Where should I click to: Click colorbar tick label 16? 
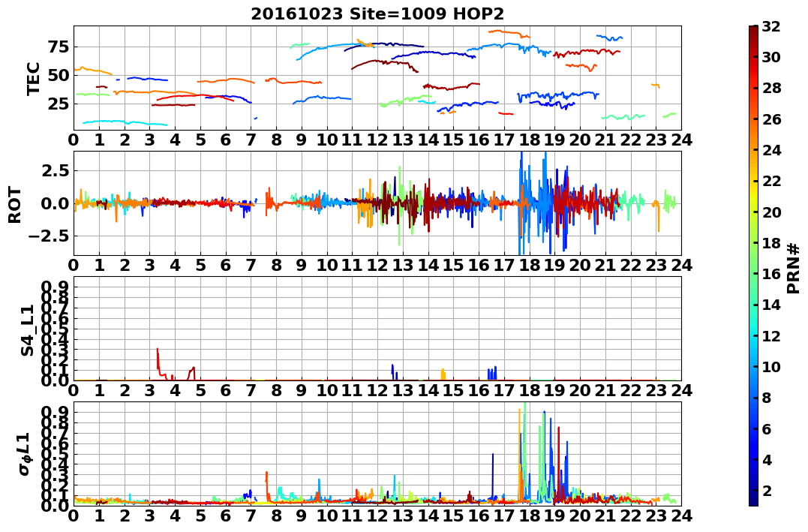tap(771, 274)
